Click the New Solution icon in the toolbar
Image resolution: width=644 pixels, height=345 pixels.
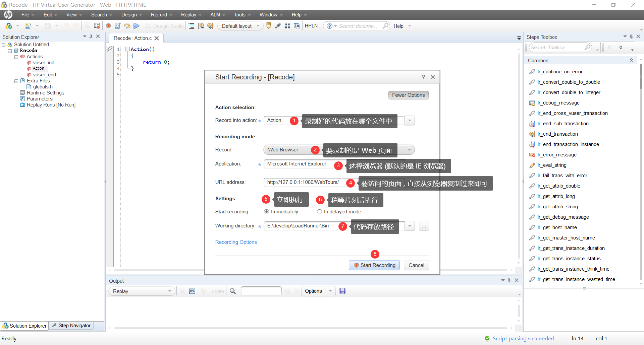coord(9,26)
